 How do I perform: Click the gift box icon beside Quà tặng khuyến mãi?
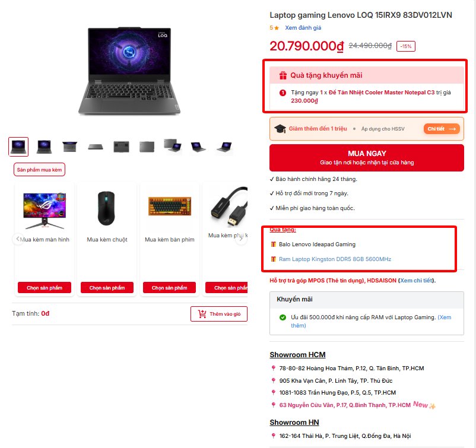[x=281, y=75]
